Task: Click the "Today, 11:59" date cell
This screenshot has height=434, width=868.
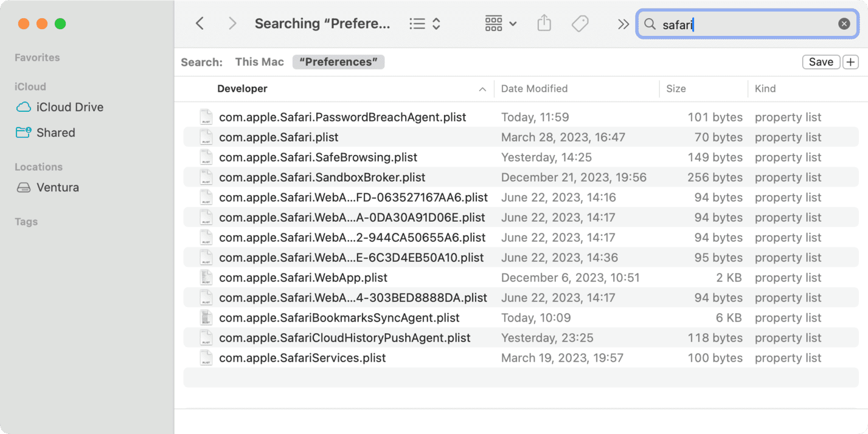Action: click(x=535, y=117)
